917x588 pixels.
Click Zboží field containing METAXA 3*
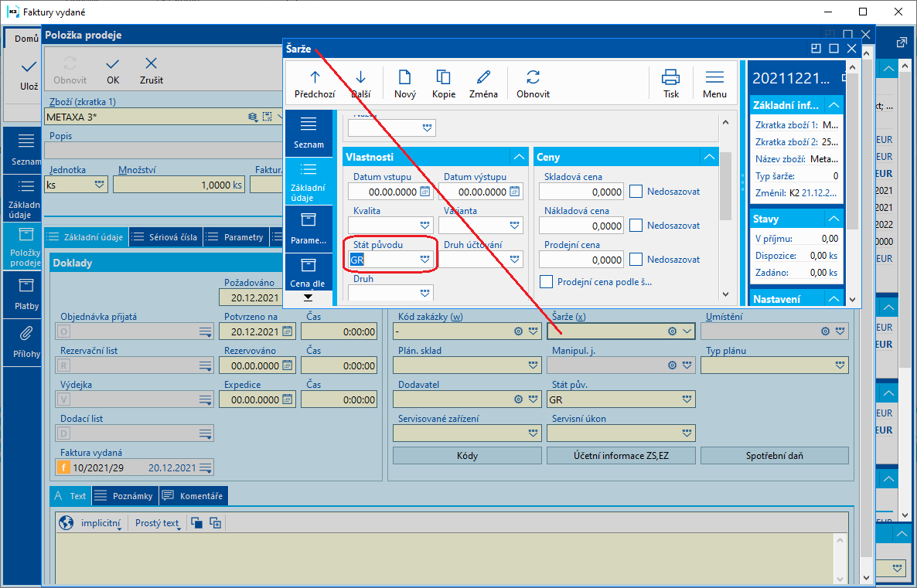[164, 117]
